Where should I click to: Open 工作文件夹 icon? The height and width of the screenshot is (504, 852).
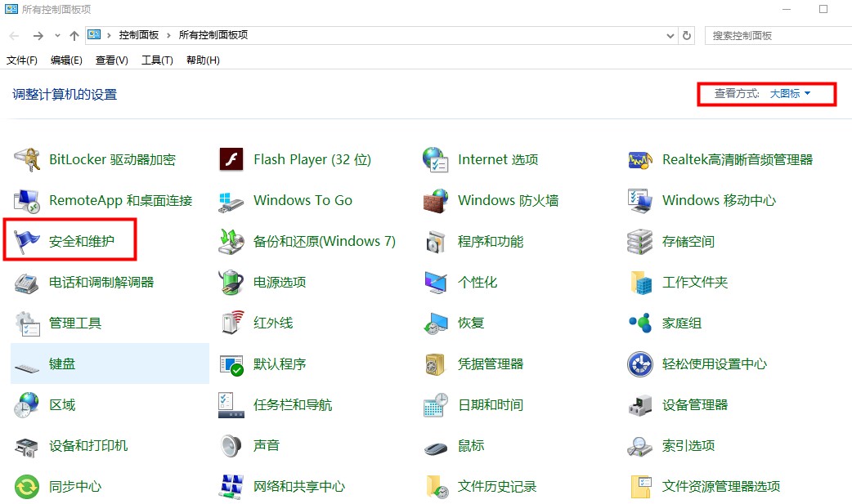(639, 283)
